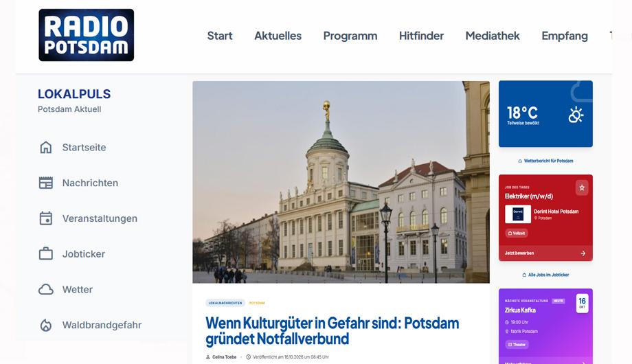Click the Jetzt bewerben button

(545, 253)
